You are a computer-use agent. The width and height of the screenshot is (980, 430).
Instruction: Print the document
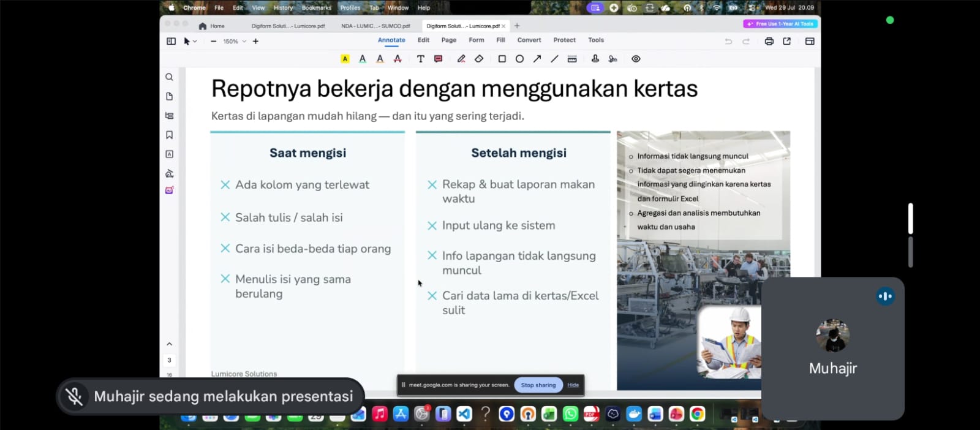click(769, 41)
